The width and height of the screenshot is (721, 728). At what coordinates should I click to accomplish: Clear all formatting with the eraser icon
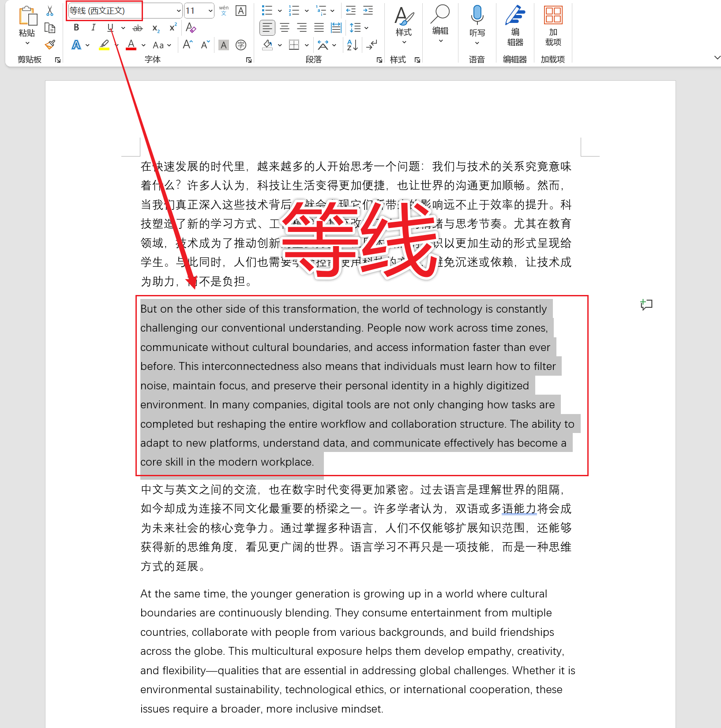[191, 28]
